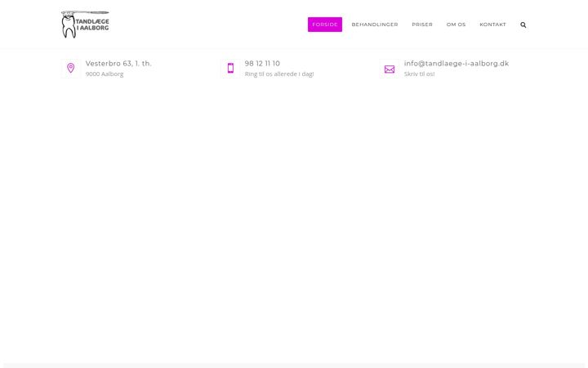Image resolution: width=588 pixels, height=368 pixels.
Task: Click the gray footer strip at page bottom
Action: point(294,366)
